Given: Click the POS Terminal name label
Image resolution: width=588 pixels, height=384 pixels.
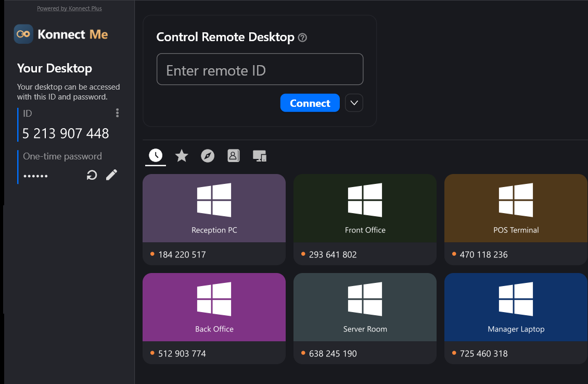Looking at the screenshot, I should [x=516, y=230].
